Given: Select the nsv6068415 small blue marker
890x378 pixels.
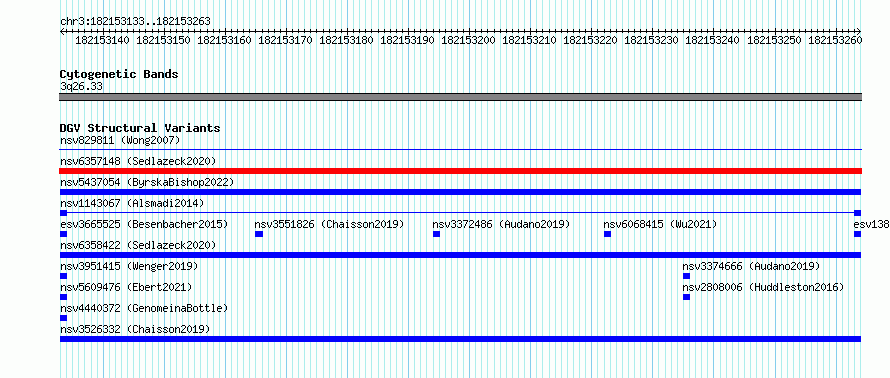Looking at the screenshot, I should [x=607, y=234].
